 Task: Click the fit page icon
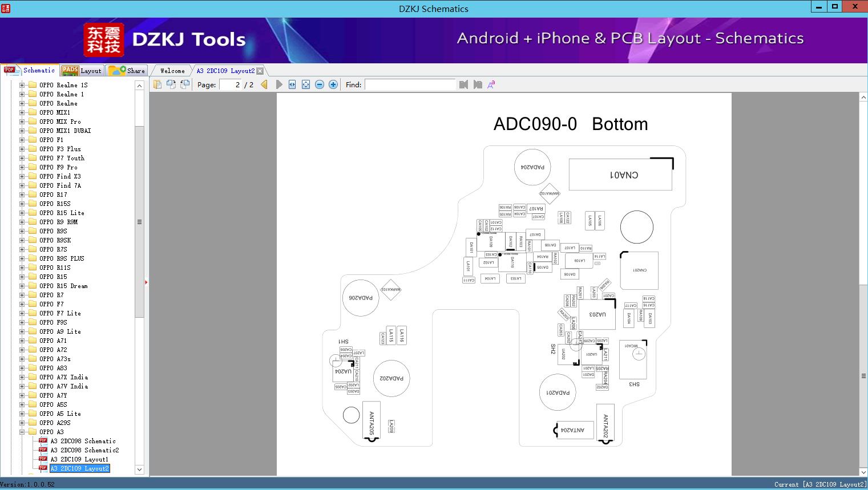pyautogui.click(x=306, y=84)
